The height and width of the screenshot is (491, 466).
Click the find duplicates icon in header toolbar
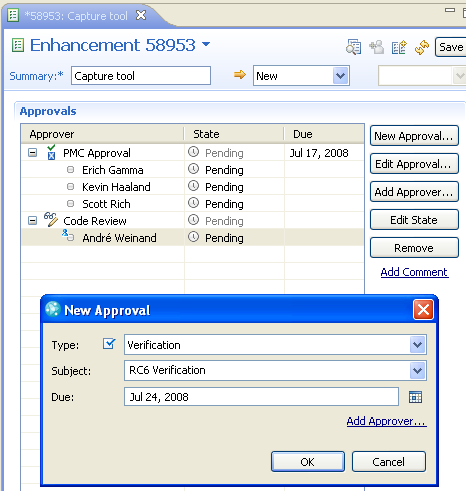tap(353, 47)
